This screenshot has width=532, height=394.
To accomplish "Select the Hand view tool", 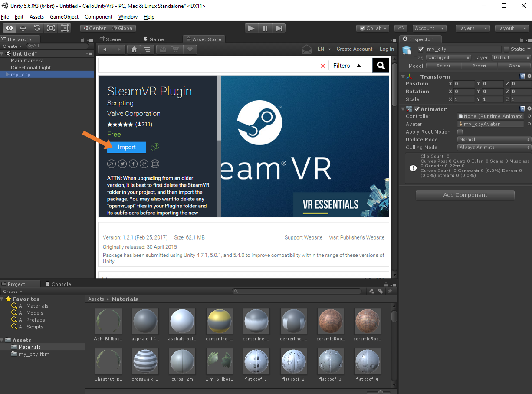I will click(x=10, y=28).
